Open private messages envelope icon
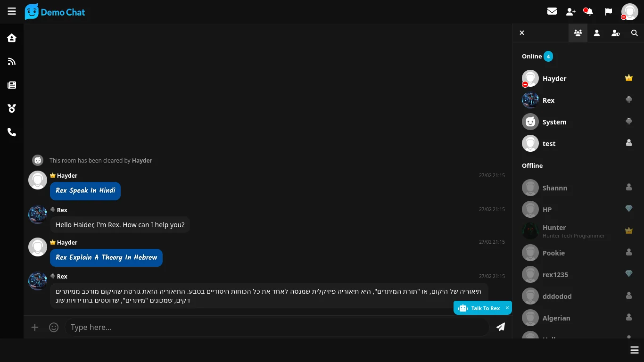 click(552, 11)
